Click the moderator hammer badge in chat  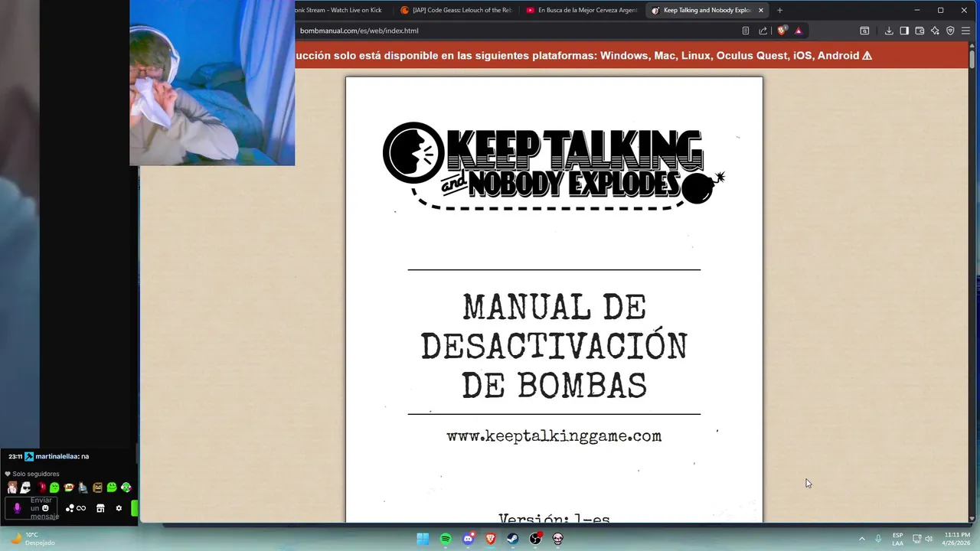click(x=29, y=456)
